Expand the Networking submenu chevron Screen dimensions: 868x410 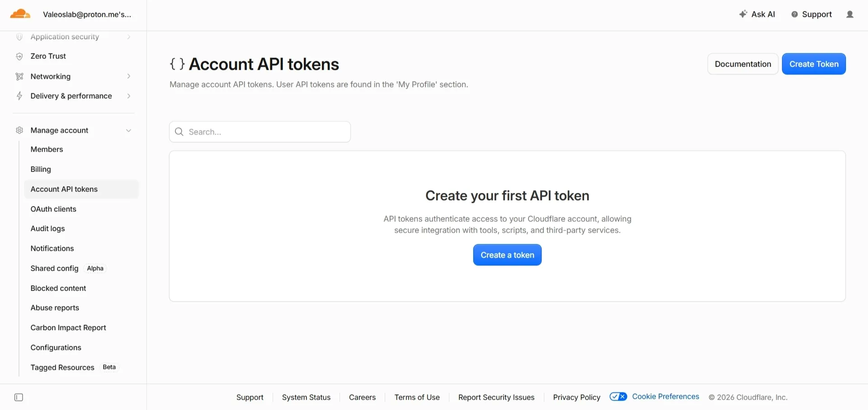coord(129,76)
